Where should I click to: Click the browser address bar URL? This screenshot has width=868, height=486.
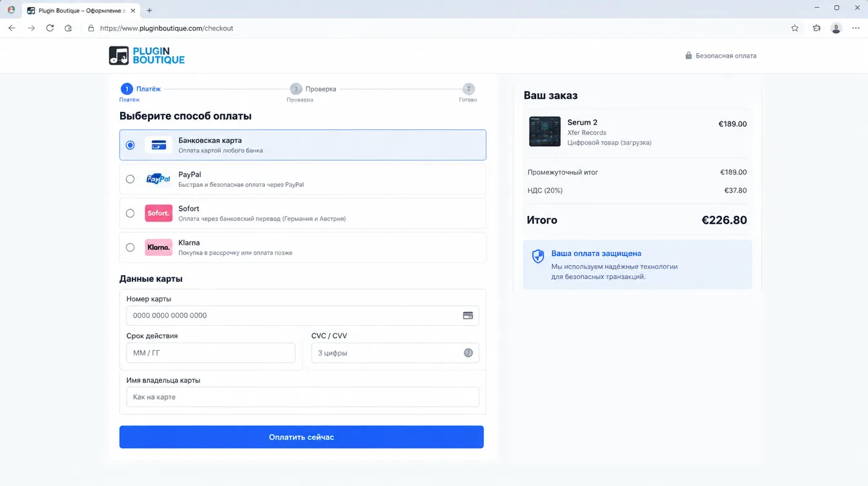pos(167,28)
